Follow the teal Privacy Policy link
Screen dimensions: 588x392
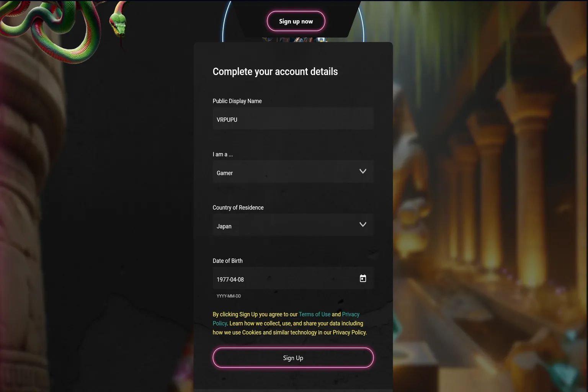[x=286, y=318]
